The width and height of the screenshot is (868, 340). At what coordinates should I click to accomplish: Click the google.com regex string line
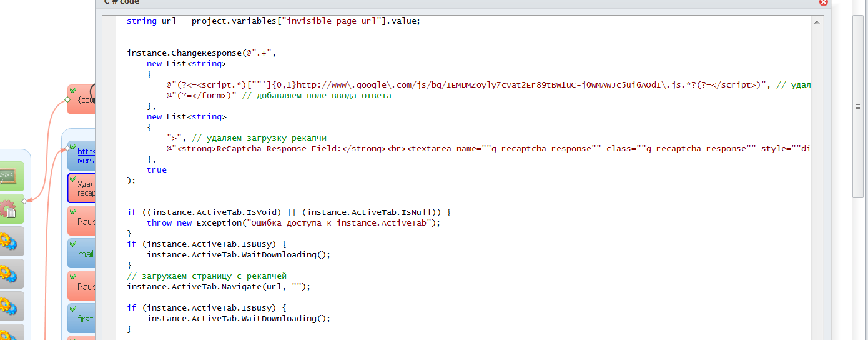(x=488, y=85)
